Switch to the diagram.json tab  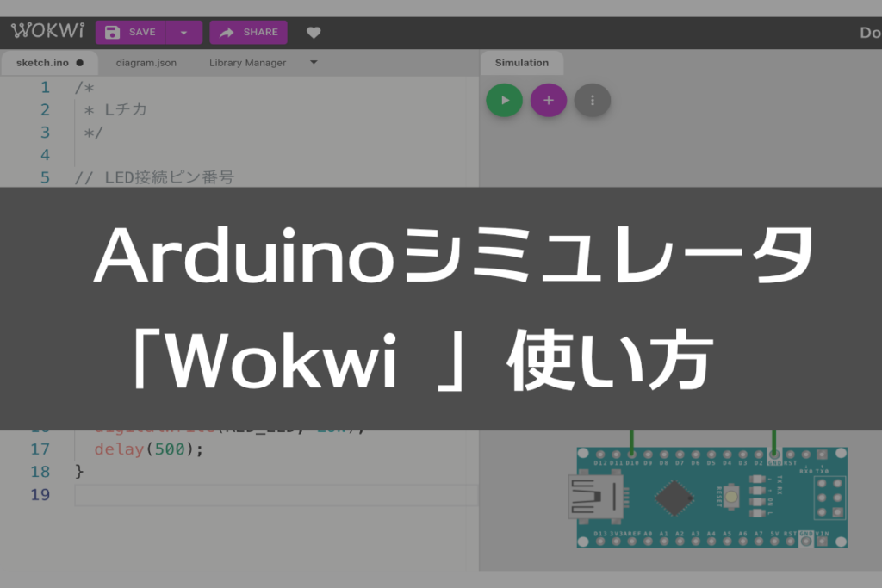(146, 62)
